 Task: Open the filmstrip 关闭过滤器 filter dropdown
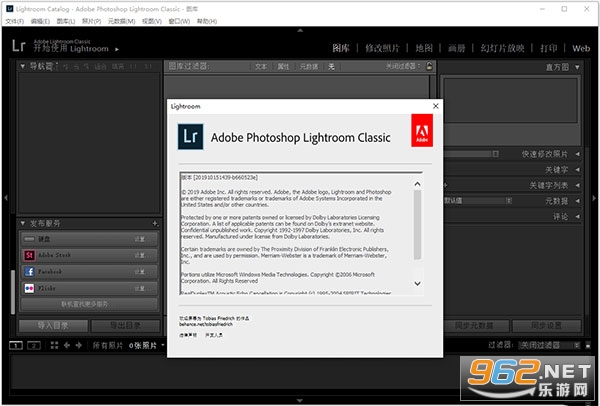[549, 346]
